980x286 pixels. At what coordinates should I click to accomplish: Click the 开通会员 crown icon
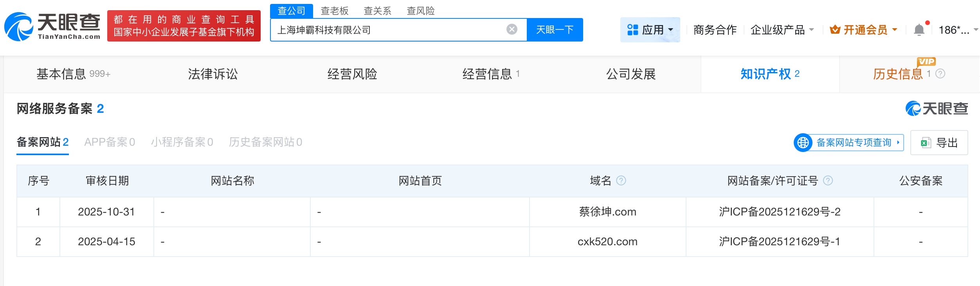(835, 30)
